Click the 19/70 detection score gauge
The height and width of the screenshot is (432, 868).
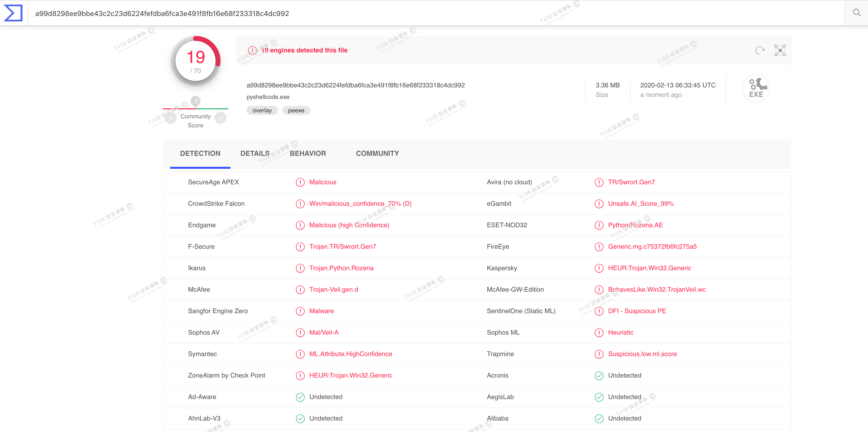click(196, 61)
